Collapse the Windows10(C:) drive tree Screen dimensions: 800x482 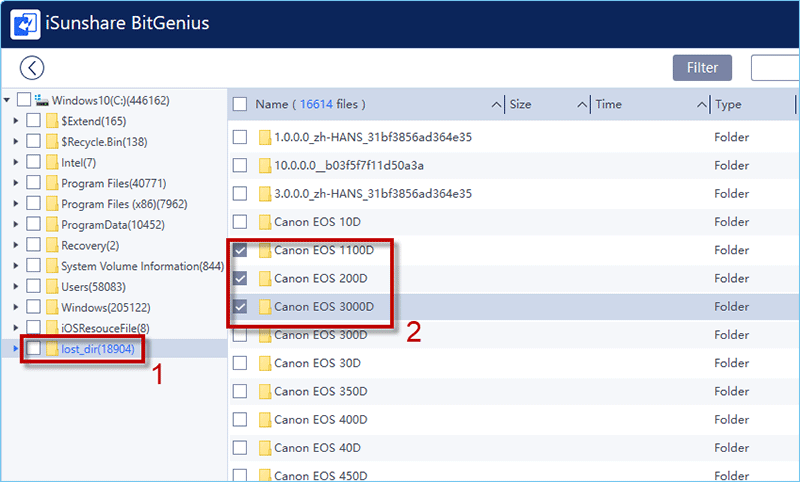coord(7,100)
